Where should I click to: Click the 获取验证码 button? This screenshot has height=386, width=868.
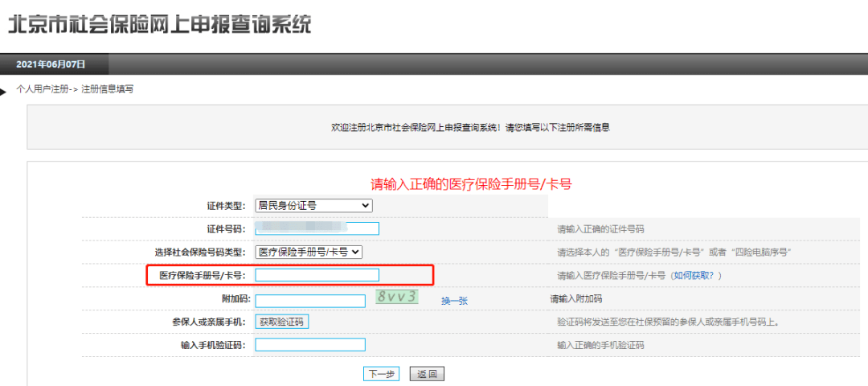[282, 322]
